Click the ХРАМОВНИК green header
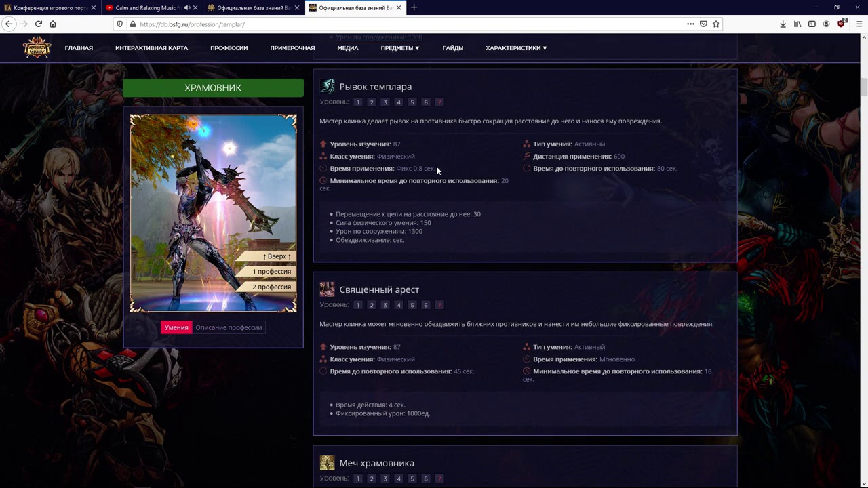 pos(213,88)
